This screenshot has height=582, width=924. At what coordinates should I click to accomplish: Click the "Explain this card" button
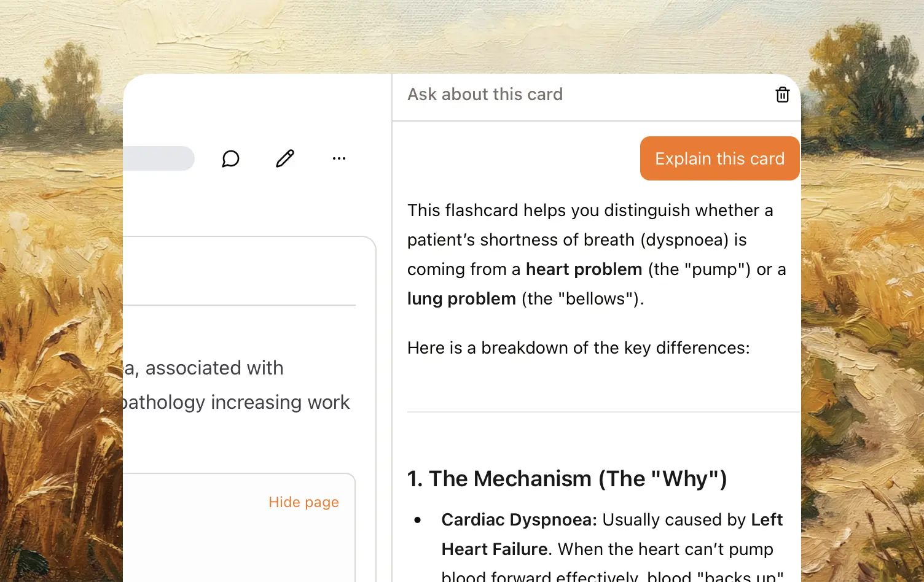coord(719,158)
